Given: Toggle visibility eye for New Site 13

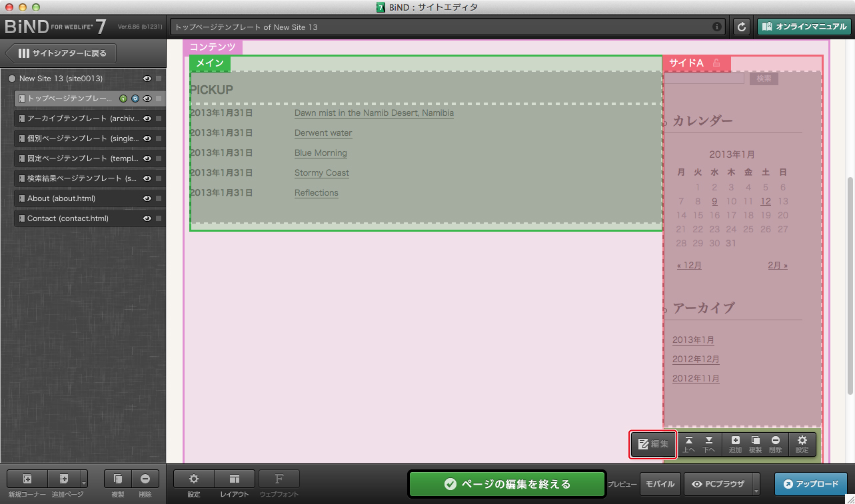Looking at the screenshot, I should pos(147,79).
